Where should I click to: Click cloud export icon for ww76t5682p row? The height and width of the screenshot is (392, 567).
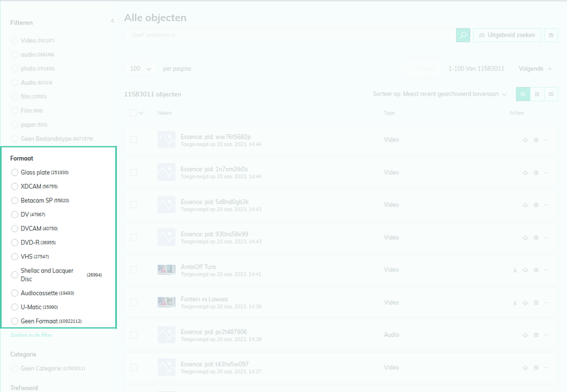click(x=526, y=140)
